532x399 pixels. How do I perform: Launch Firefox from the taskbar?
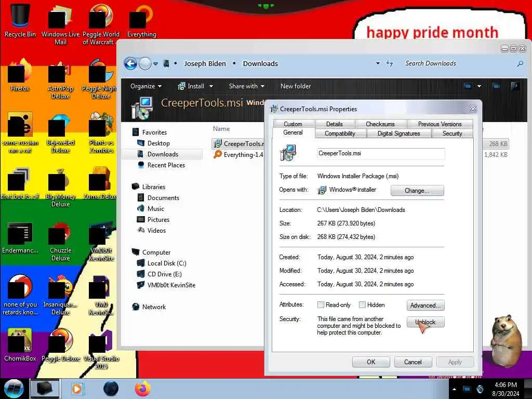(x=143, y=389)
